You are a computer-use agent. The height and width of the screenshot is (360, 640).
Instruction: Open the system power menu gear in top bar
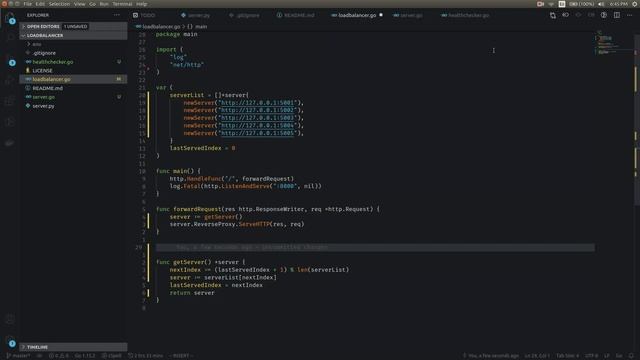pos(635,4)
